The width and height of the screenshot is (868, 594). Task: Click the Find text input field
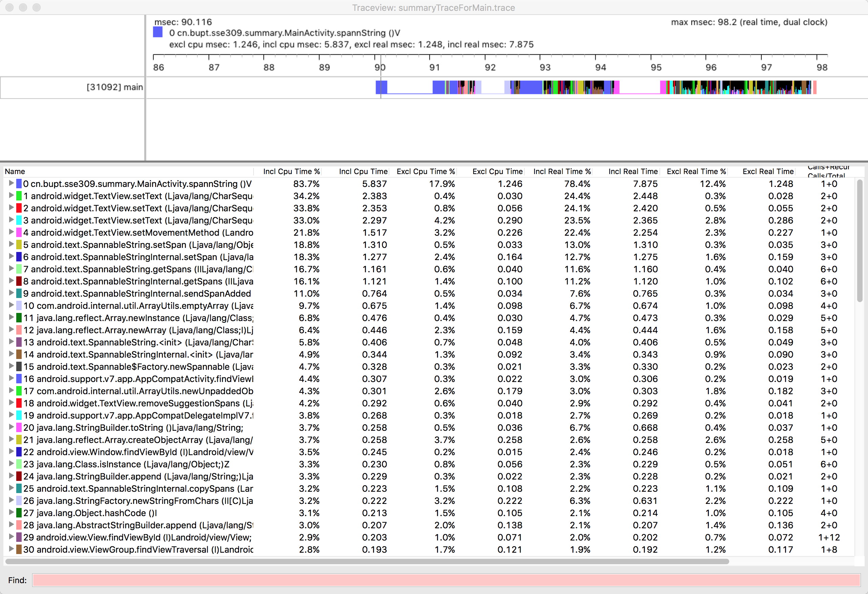click(446, 580)
